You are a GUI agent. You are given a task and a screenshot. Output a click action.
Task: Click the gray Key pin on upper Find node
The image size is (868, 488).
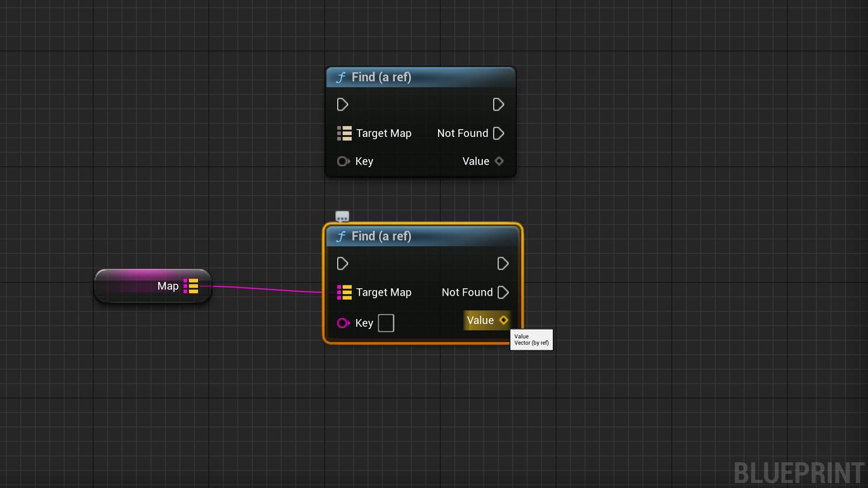click(x=343, y=161)
